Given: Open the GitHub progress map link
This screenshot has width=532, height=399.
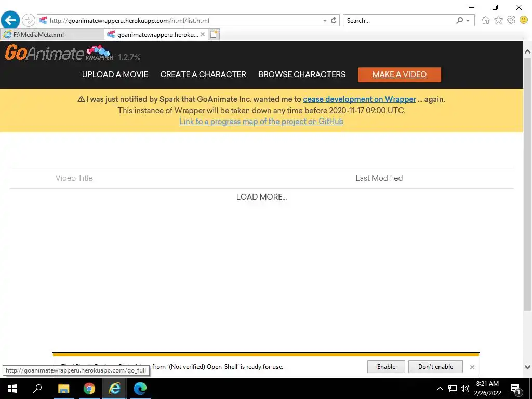Looking at the screenshot, I should click(x=261, y=122).
